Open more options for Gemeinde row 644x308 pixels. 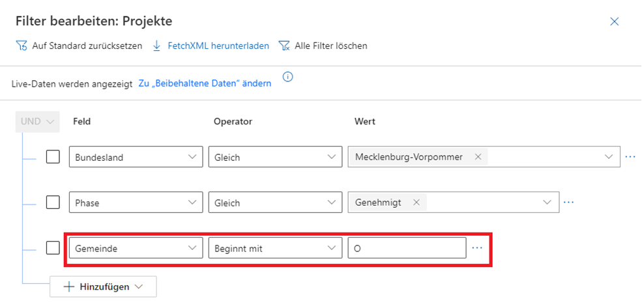[x=477, y=248]
